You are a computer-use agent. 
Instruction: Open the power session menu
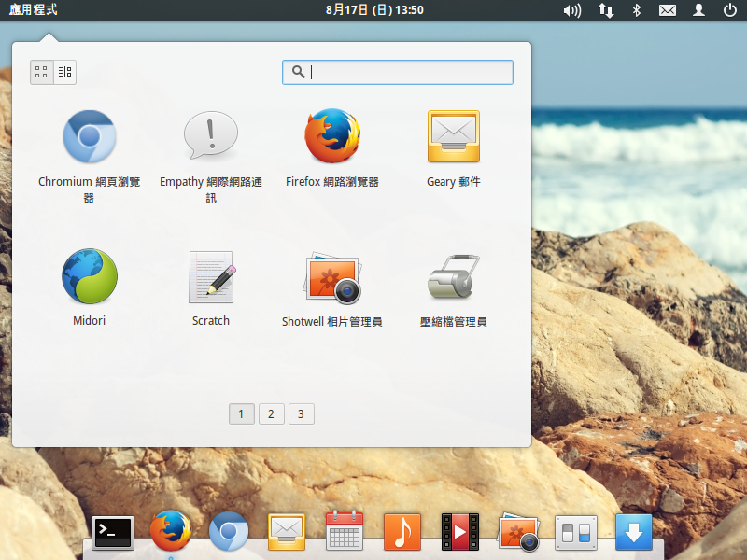click(x=730, y=10)
